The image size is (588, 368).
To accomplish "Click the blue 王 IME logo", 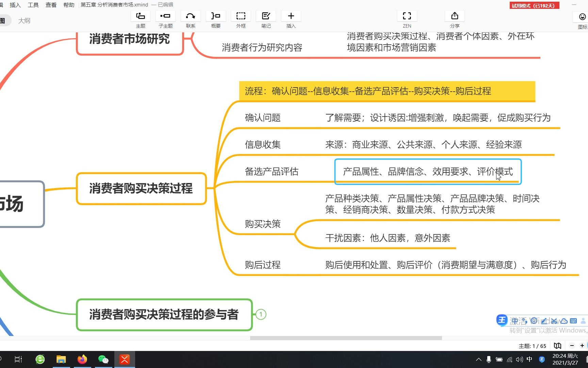I will pyautogui.click(x=502, y=320).
